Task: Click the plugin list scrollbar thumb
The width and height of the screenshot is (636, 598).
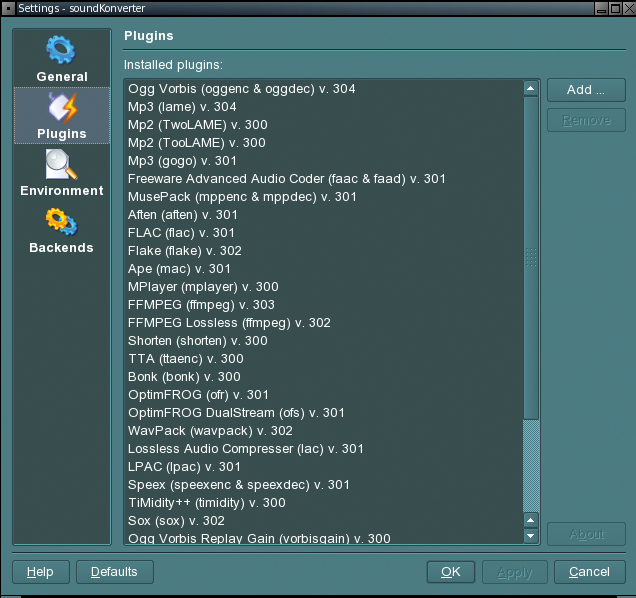Action: [x=531, y=258]
